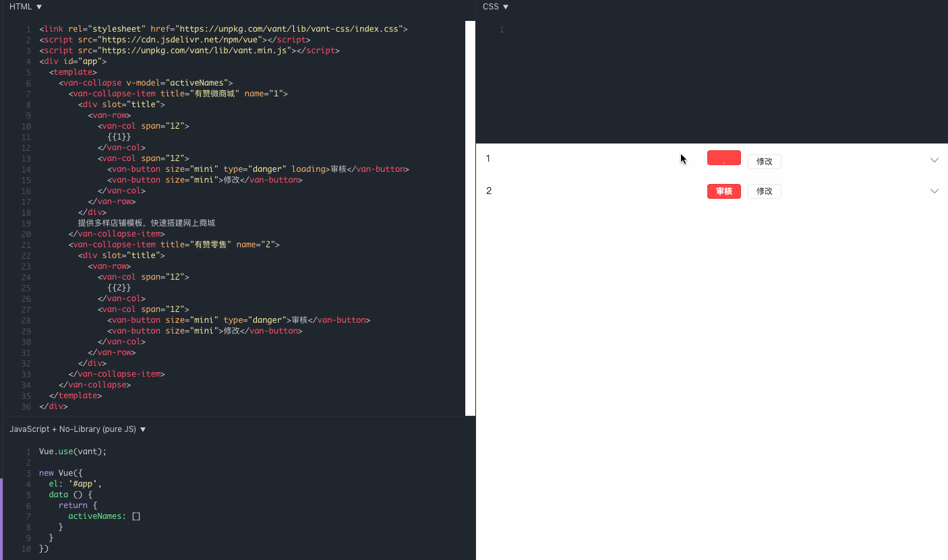Screen dimensions: 948x560
Task: Click the van-collapse-item title="有赞零售" line
Action: [174, 245]
